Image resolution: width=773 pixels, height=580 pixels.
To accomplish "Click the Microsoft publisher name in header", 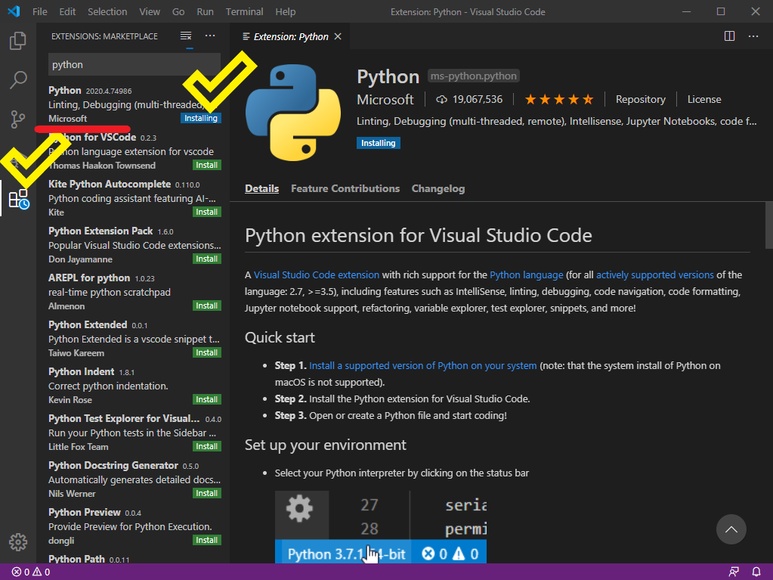I will coord(385,100).
